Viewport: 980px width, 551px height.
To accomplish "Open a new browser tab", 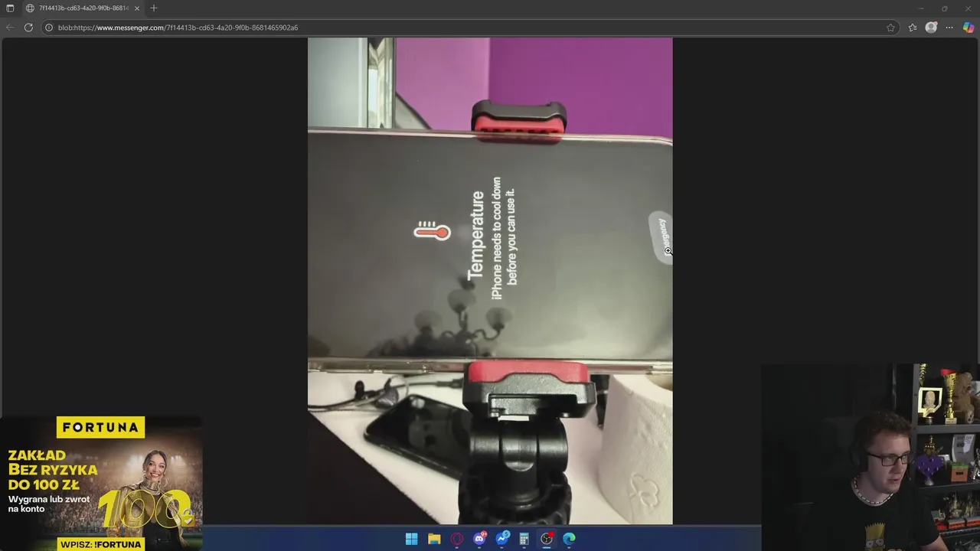I will pos(154,8).
